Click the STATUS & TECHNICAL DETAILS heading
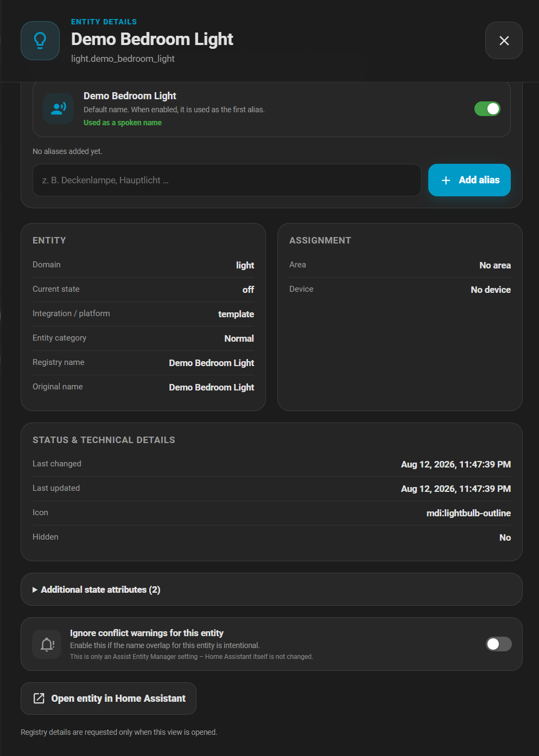Screen dimensions: 539x756 104,440
